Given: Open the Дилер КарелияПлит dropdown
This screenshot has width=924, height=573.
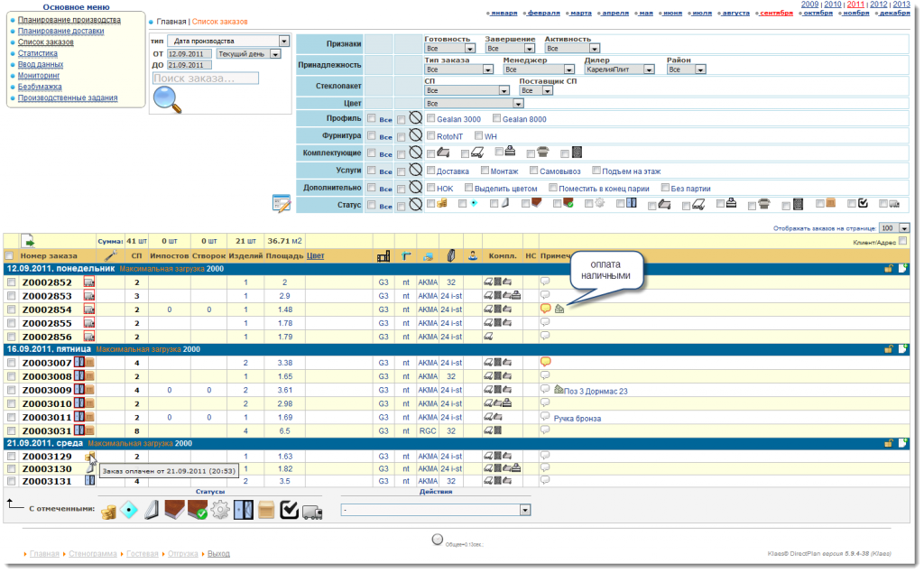Looking at the screenshot, I should (x=619, y=69).
